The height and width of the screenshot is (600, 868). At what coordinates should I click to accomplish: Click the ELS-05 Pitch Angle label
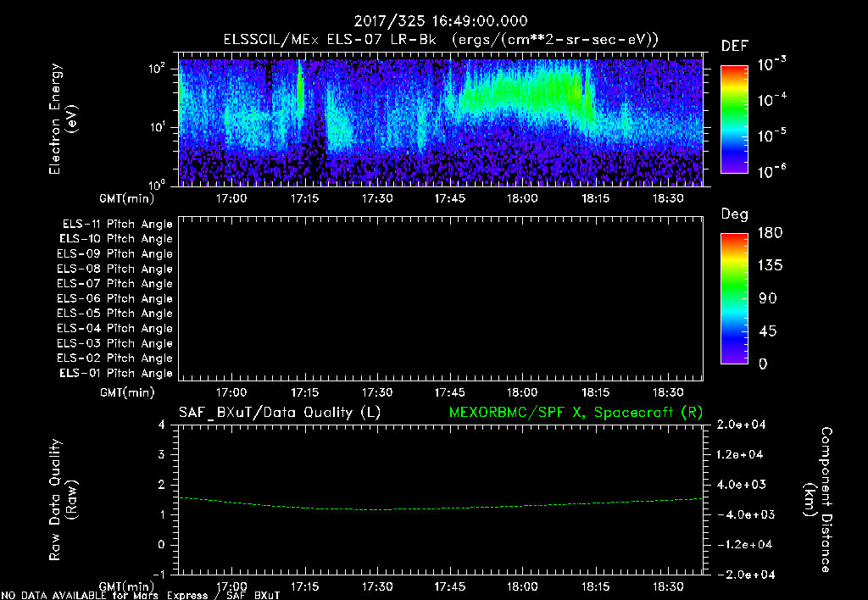click(115, 314)
